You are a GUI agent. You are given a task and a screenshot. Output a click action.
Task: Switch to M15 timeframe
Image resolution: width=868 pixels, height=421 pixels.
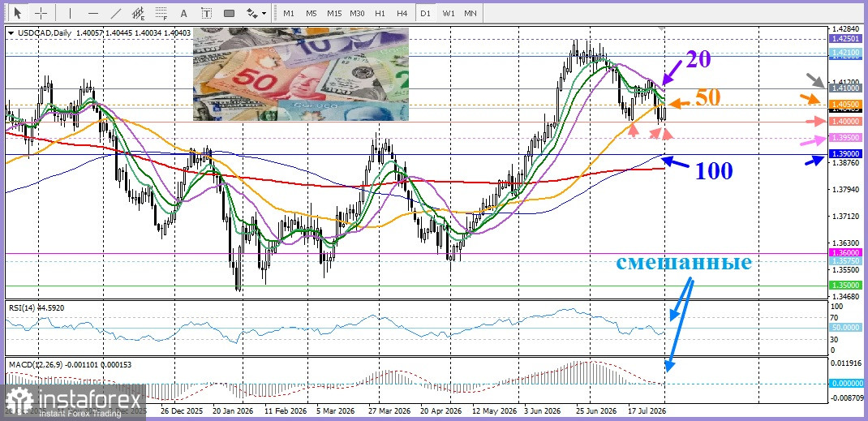pos(333,13)
